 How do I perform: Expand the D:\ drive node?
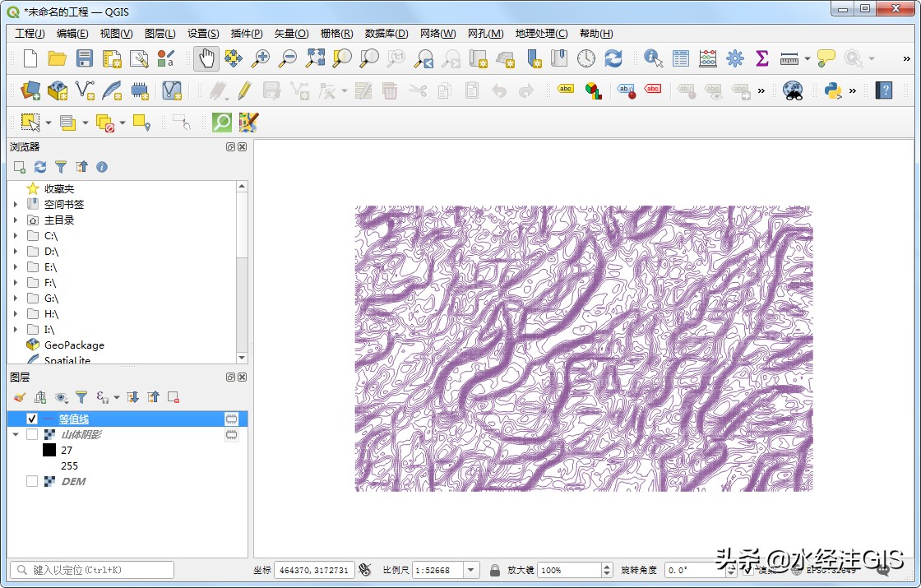16,252
